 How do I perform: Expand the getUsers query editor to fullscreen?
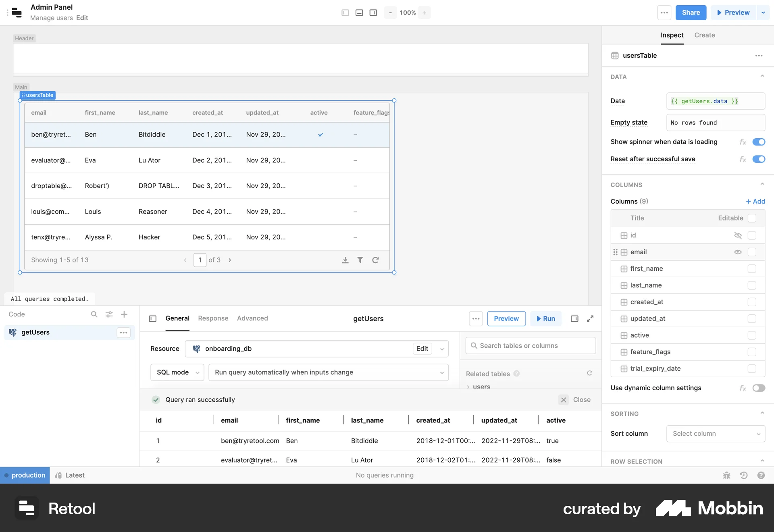tap(590, 318)
